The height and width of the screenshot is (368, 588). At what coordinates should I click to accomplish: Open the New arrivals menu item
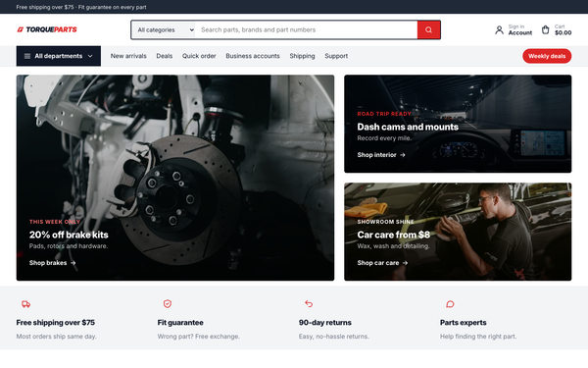tap(128, 56)
